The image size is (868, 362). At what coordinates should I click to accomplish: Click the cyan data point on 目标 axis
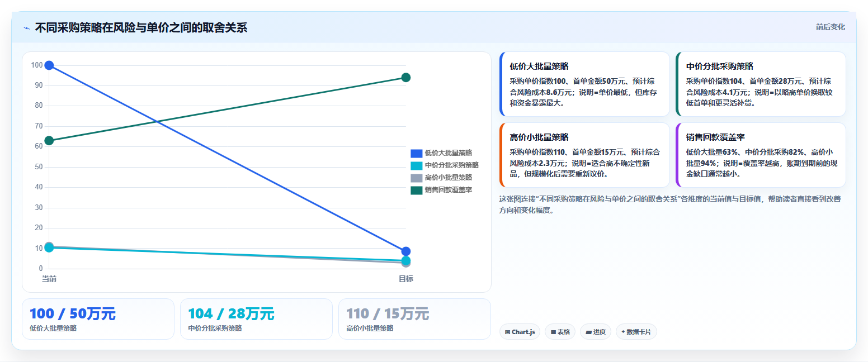point(406,260)
